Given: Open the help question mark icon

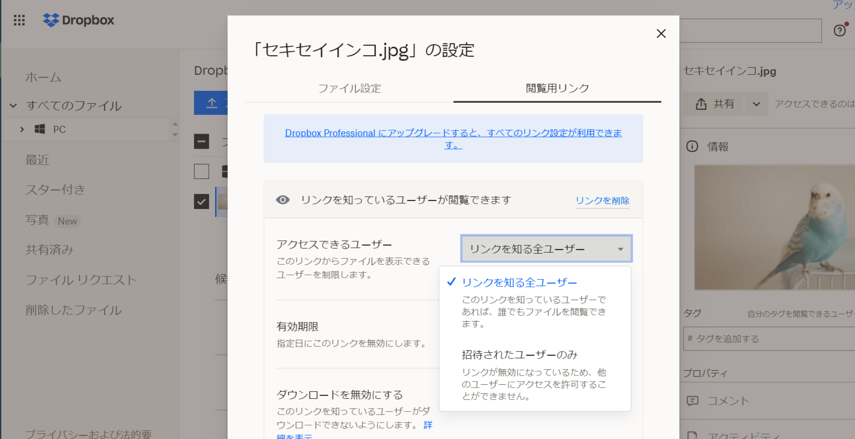Looking at the screenshot, I should (840, 31).
